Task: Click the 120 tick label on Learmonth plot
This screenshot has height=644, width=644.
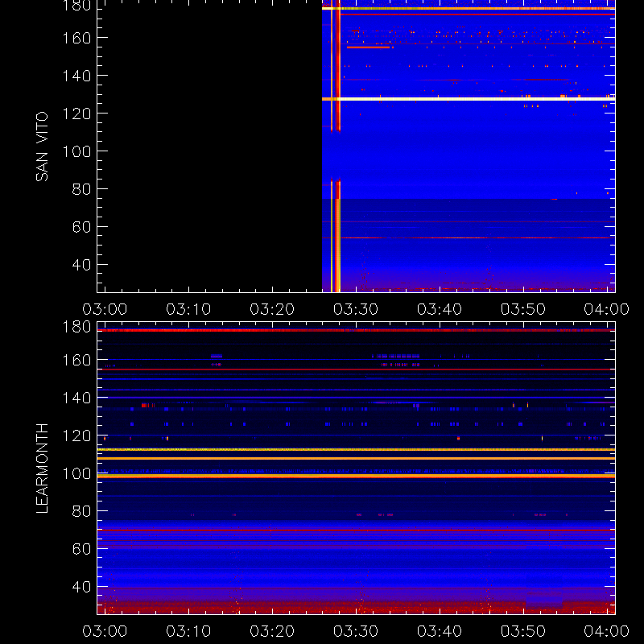Action: [76, 436]
